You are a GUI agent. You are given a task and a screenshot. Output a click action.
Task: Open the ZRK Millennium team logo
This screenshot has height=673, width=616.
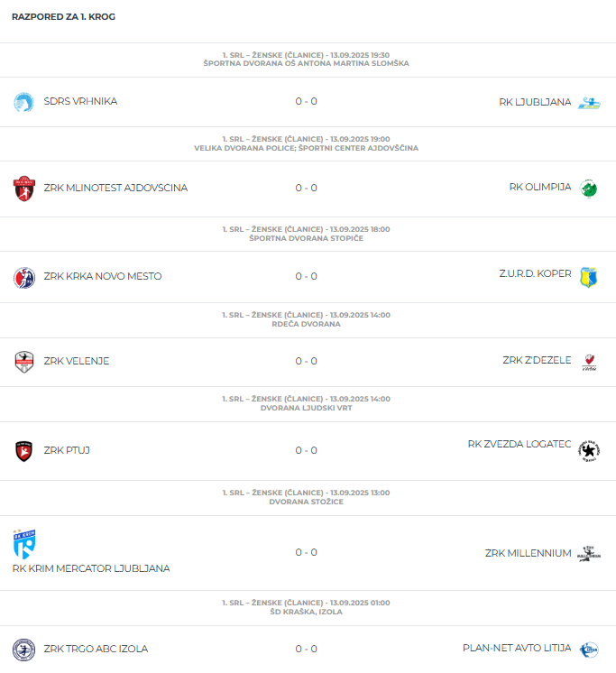pos(589,554)
